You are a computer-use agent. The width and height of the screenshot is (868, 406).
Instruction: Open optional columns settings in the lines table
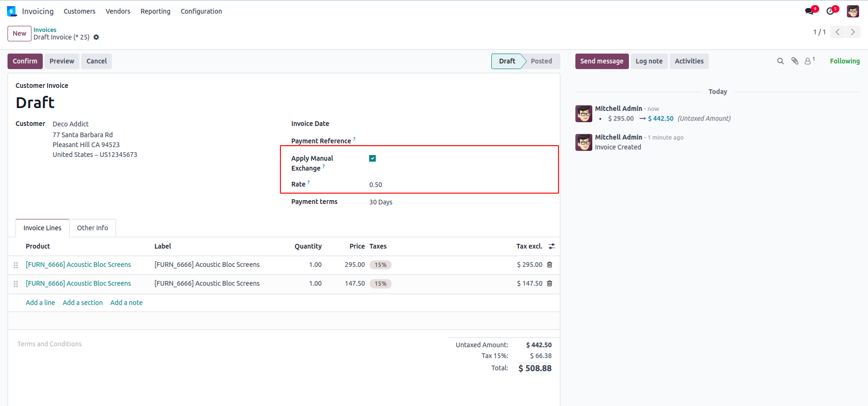[x=551, y=246]
